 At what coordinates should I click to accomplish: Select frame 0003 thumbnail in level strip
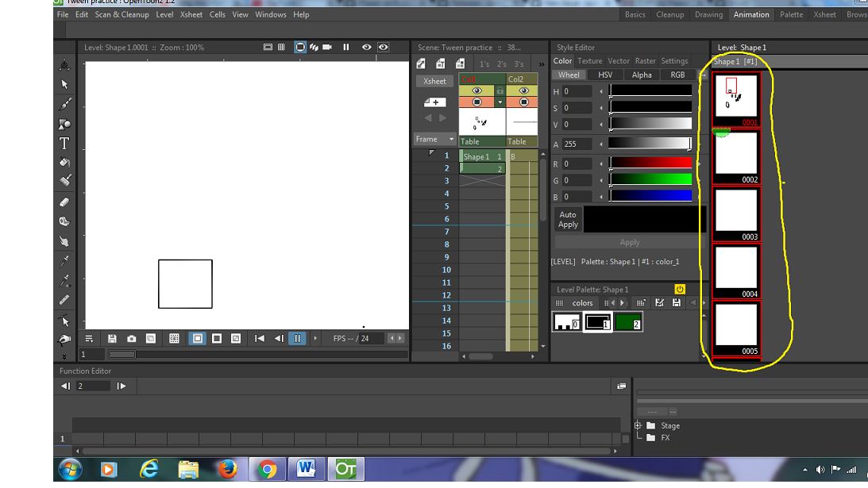(735, 210)
